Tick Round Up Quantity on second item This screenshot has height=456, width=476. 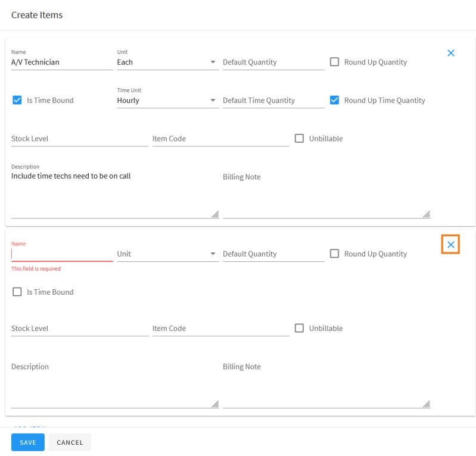[x=334, y=254]
